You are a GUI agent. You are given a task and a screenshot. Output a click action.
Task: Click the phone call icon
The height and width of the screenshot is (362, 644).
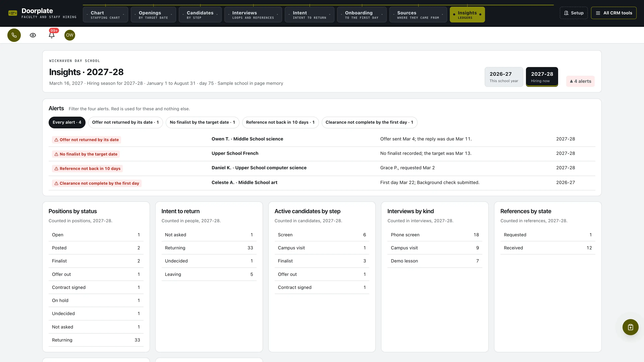pyautogui.click(x=14, y=35)
